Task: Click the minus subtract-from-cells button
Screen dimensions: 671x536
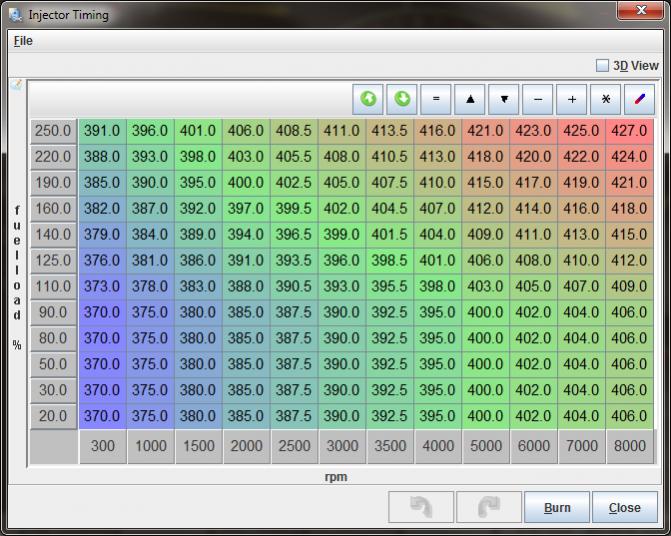Action: pos(538,99)
